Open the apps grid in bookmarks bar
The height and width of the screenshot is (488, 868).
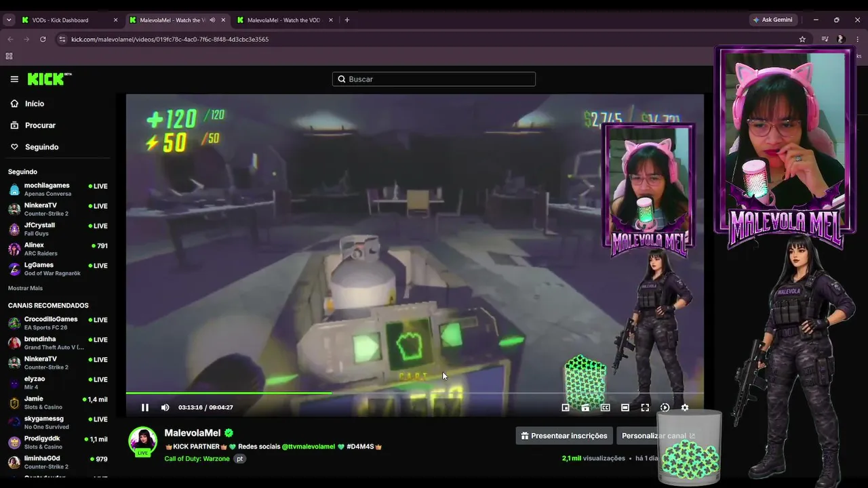tap(9, 56)
